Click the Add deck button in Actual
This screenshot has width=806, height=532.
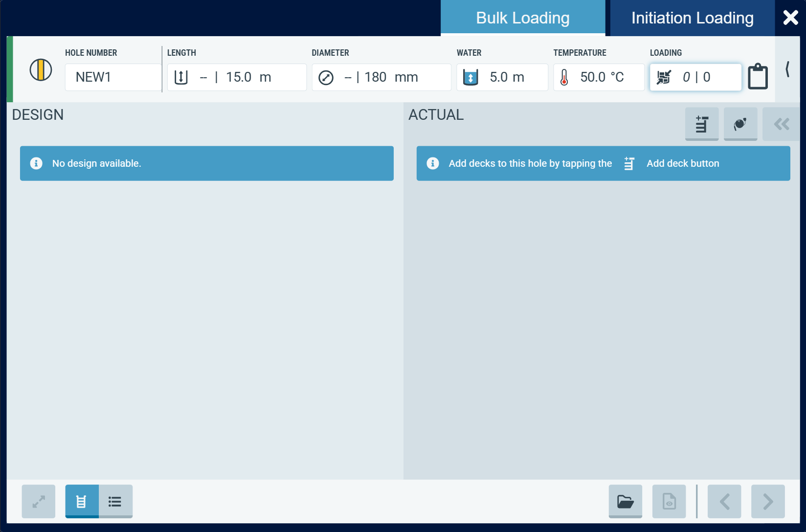click(702, 124)
